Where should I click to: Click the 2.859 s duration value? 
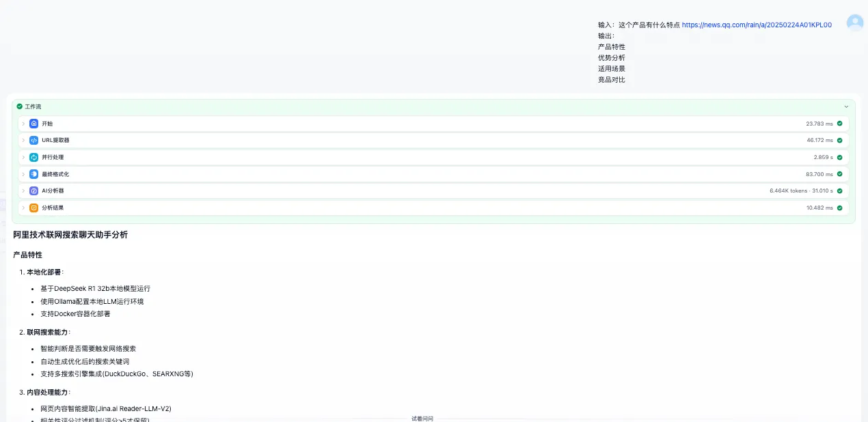pos(823,157)
